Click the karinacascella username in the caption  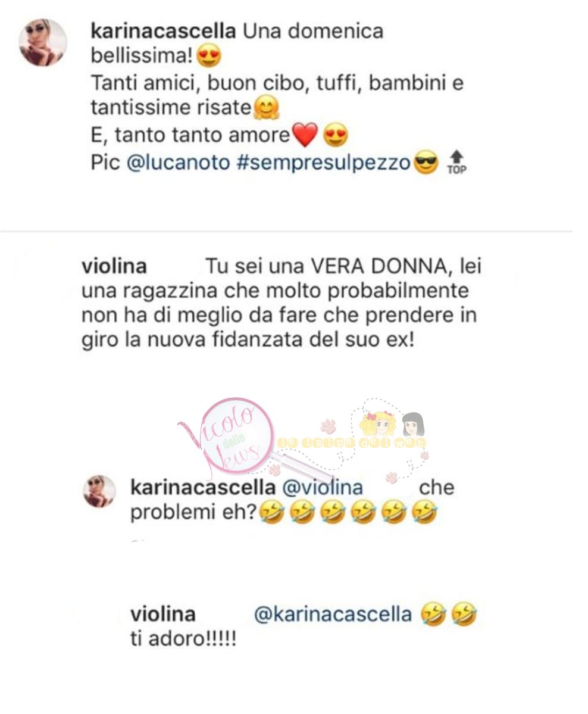pos(164,32)
